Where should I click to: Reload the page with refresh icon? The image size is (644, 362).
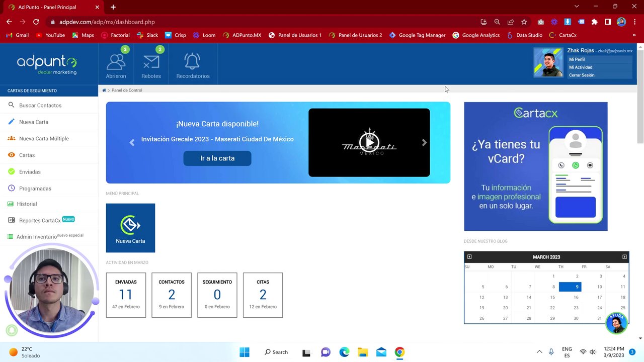(36, 22)
